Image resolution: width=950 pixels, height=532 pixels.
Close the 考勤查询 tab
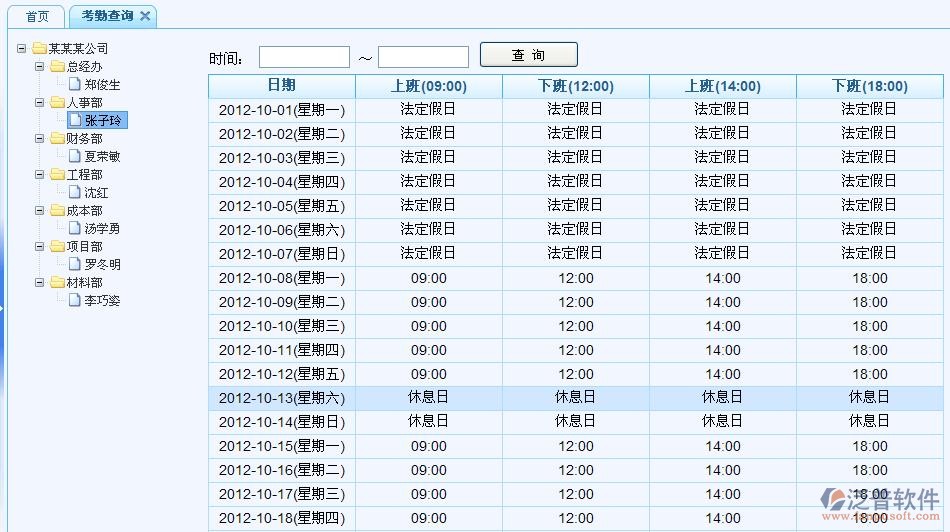(x=145, y=16)
